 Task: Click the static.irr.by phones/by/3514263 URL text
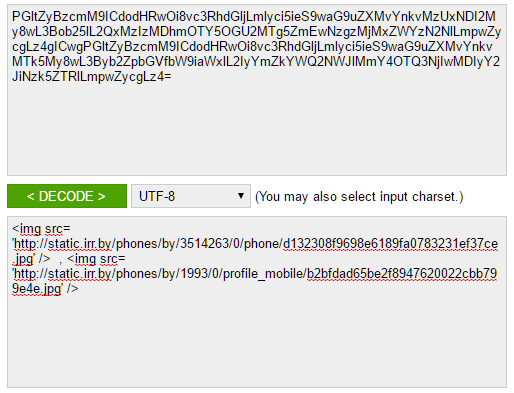click(147, 244)
